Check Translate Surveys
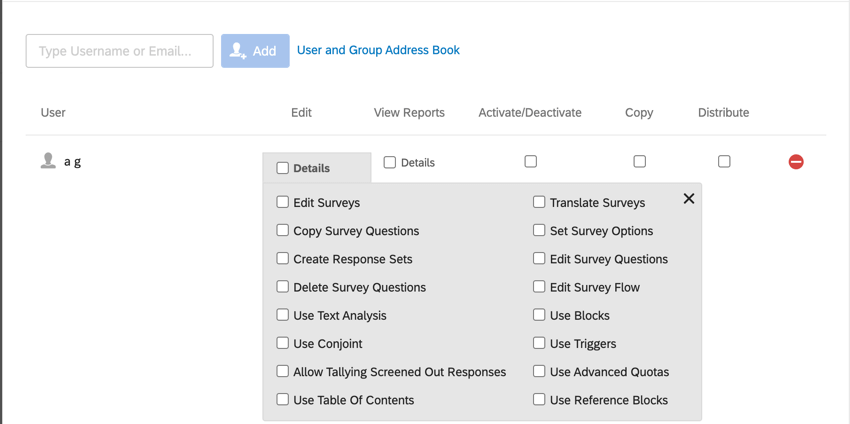 [x=539, y=202]
